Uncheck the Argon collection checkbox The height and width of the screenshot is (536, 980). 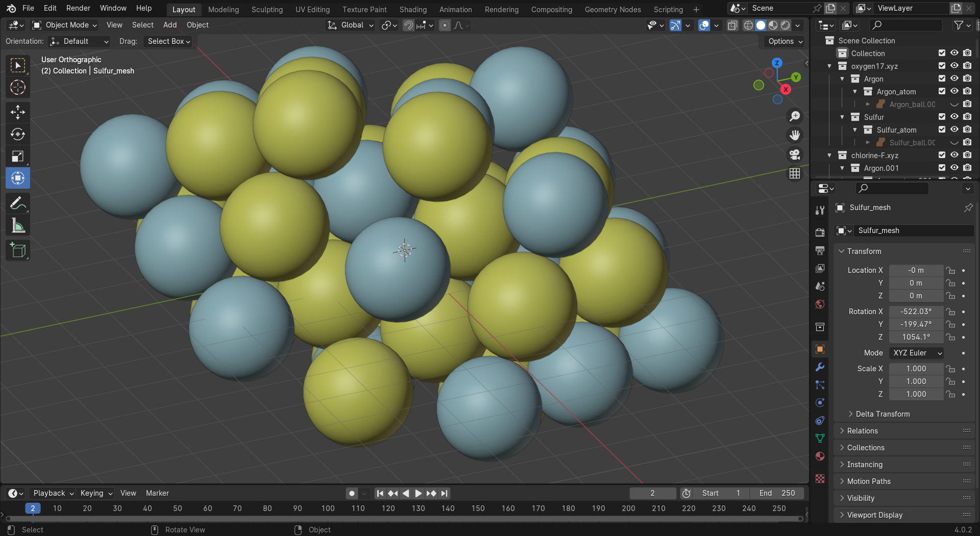coord(942,79)
